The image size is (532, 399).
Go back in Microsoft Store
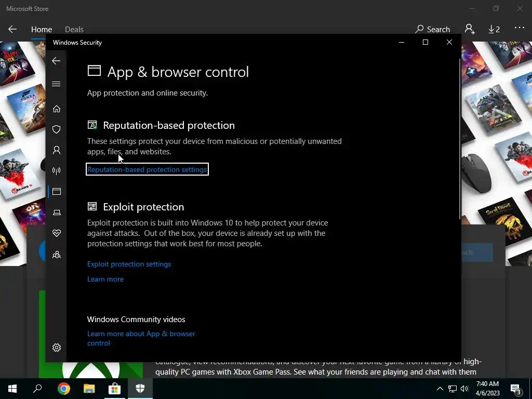click(x=12, y=29)
